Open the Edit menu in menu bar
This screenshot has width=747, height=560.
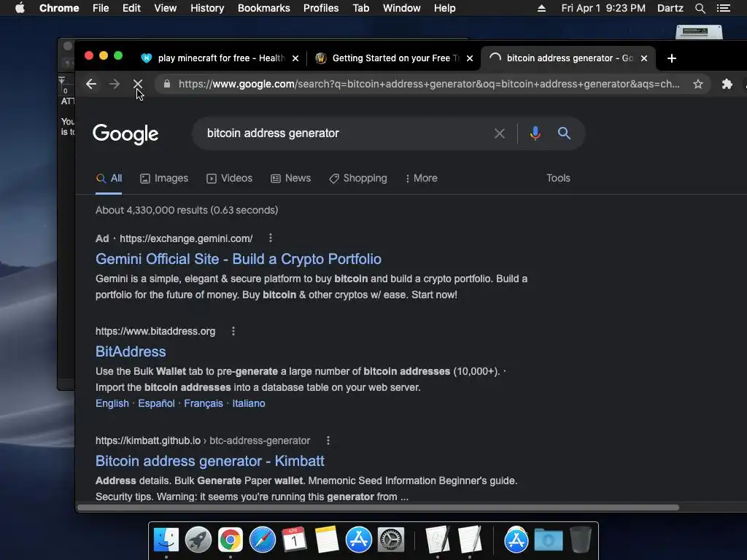click(x=131, y=8)
